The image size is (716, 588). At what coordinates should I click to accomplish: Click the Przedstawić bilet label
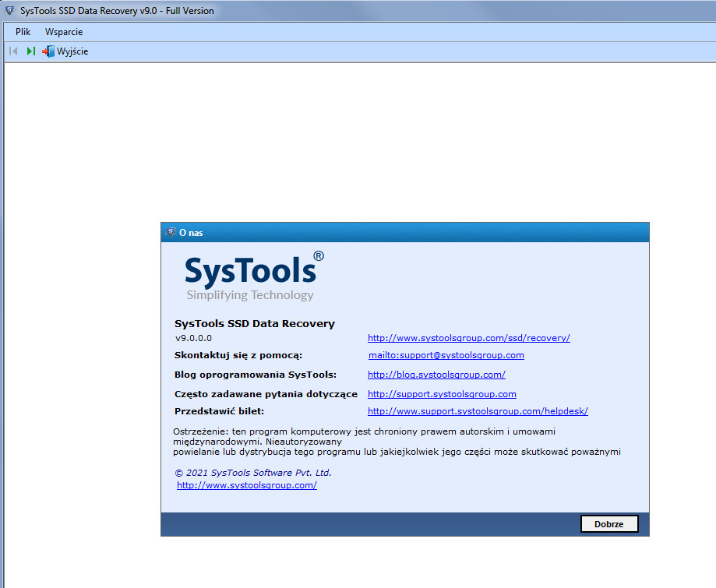(219, 411)
